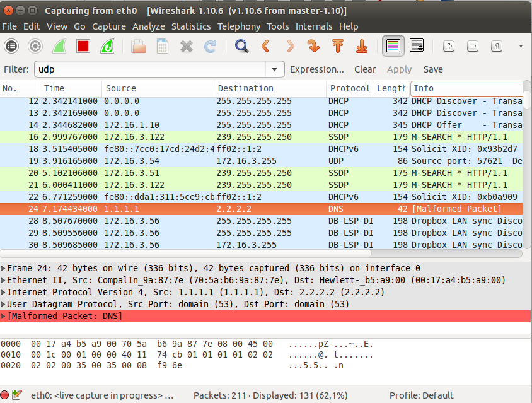532x403 pixels.
Task: Go back to previous packet arrow
Action: click(x=265, y=46)
